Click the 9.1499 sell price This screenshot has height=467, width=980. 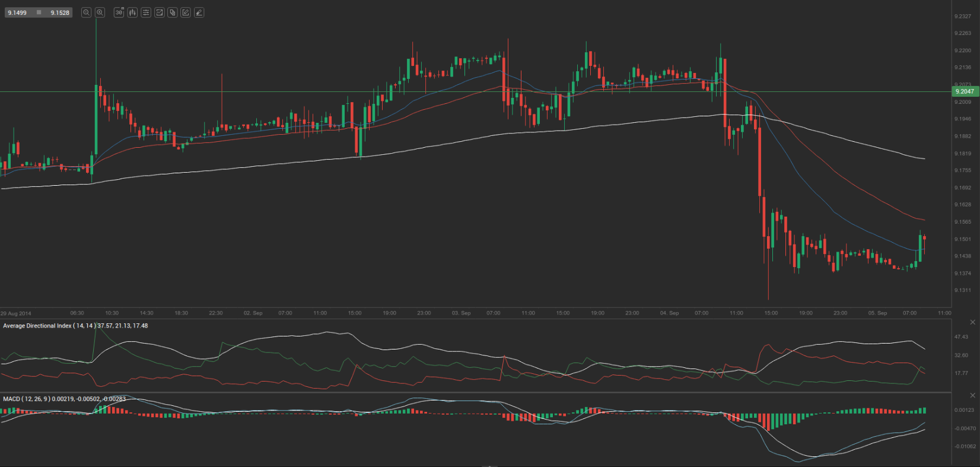[17, 12]
